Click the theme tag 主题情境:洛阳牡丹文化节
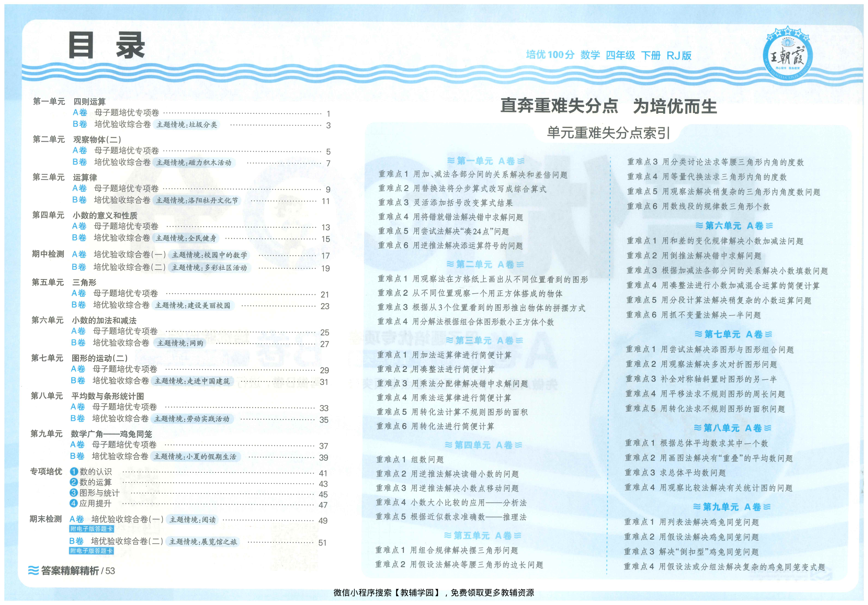 pos(197,200)
